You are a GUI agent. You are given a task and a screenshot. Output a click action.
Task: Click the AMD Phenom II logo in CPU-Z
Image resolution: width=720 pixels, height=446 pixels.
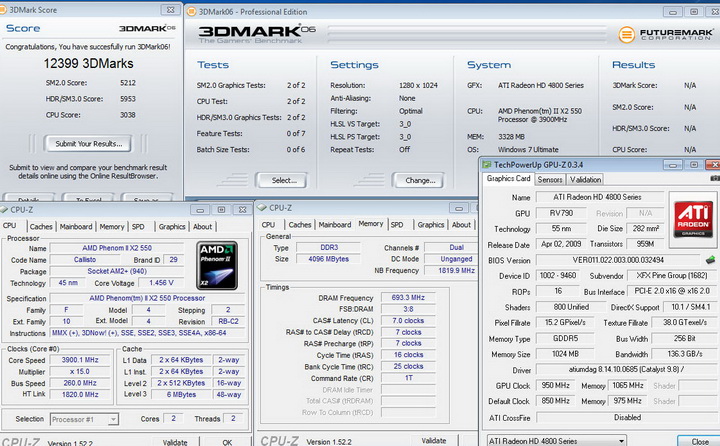point(217,265)
